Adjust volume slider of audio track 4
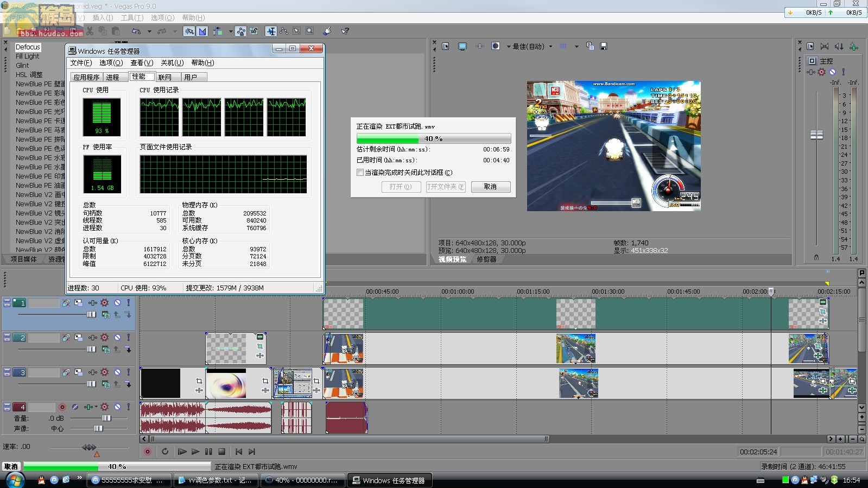Image resolution: width=868 pixels, height=488 pixels. click(x=106, y=418)
